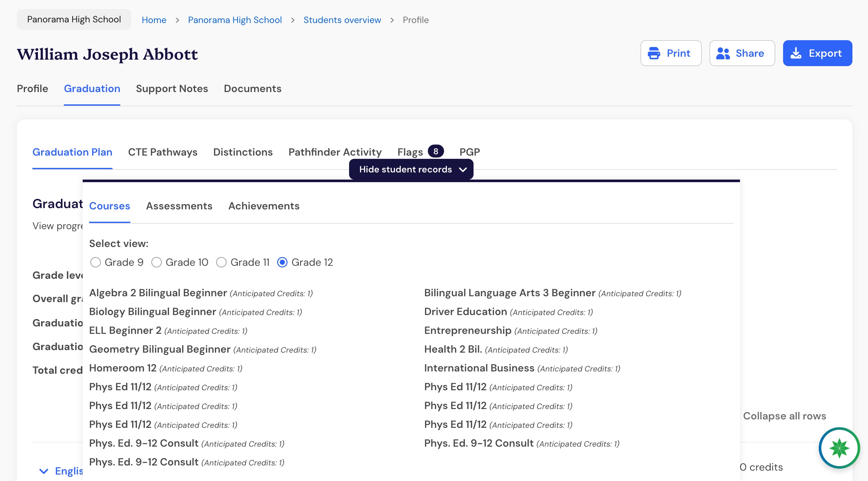Switch to the Profile tab

pyautogui.click(x=32, y=89)
